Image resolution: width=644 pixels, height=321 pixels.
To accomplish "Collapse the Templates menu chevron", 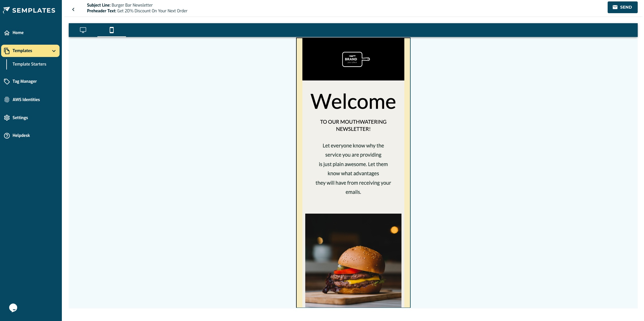I will point(54,51).
